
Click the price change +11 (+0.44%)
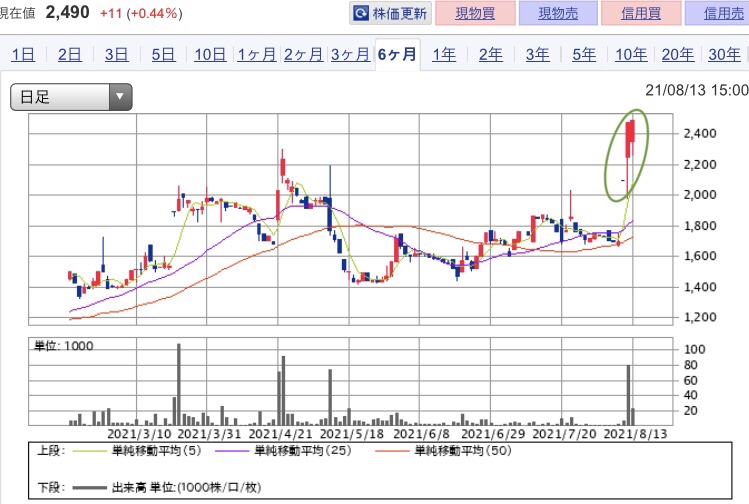click(x=141, y=13)
